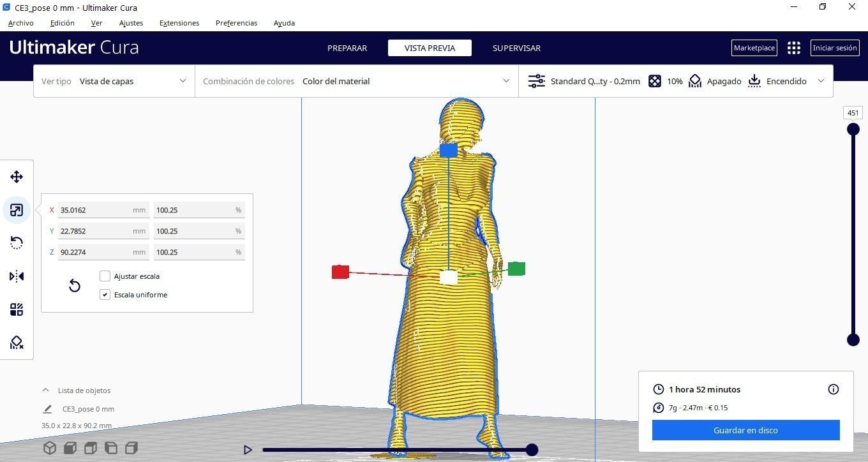Disable the Escala uniforme checkbox
The height and width of the screenshot is (462, 868).
point(105,295)
